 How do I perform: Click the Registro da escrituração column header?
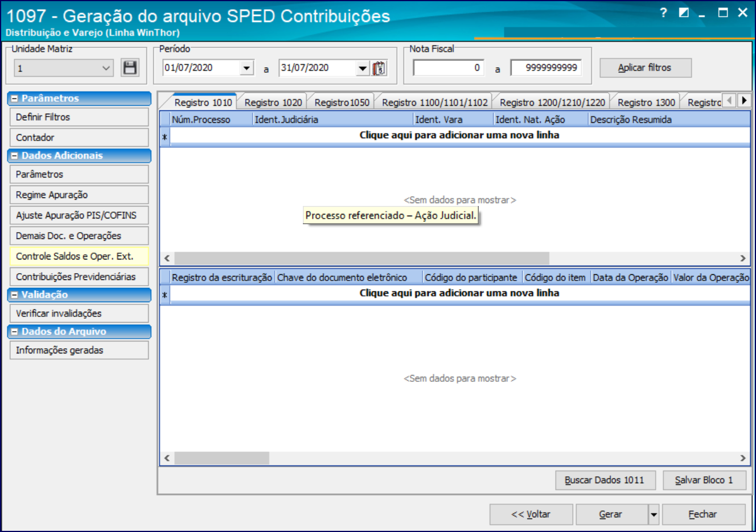[x=223, y=278]
